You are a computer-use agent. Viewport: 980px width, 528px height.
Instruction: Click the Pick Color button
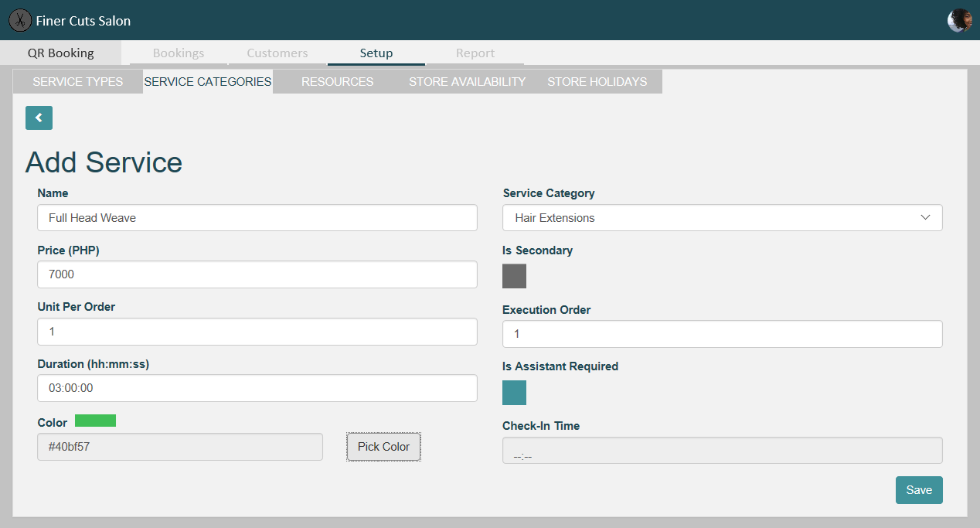(x=384, y=447)
